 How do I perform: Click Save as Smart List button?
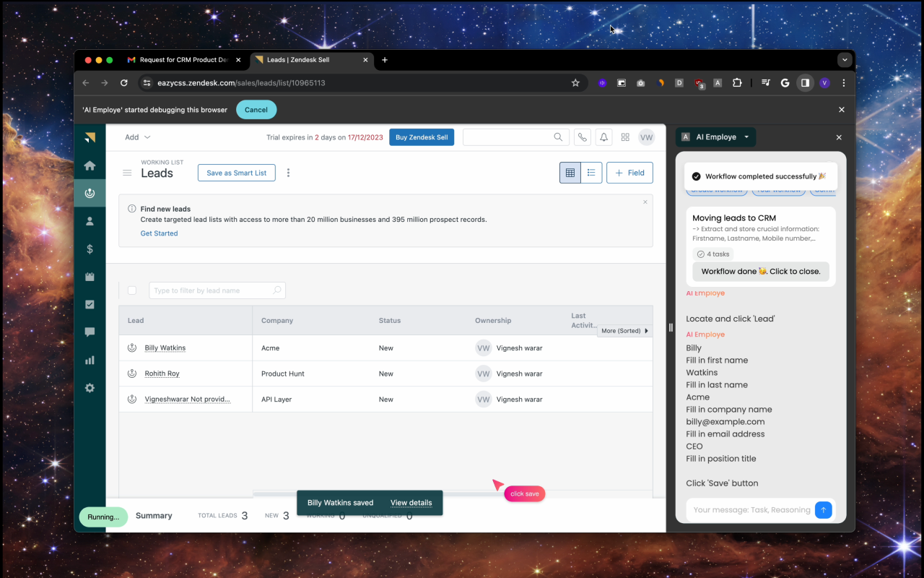237,173
